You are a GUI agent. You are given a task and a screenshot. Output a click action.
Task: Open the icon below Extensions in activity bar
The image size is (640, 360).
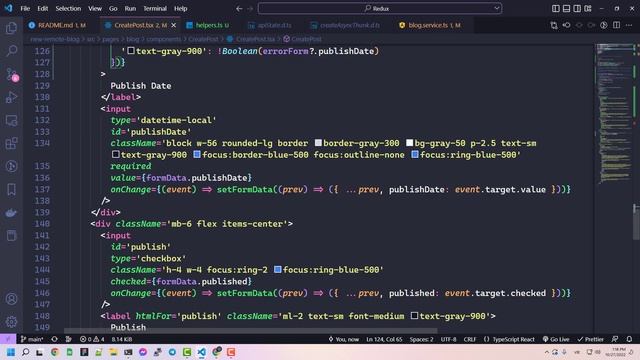click(x=11, y=167)
